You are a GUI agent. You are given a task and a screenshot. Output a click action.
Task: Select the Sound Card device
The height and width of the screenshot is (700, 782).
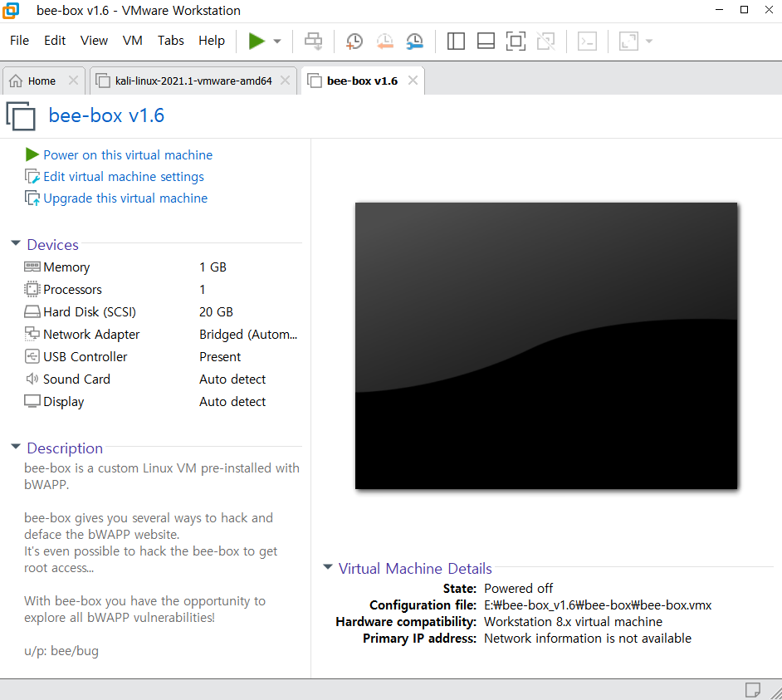[x=162, y=379]
